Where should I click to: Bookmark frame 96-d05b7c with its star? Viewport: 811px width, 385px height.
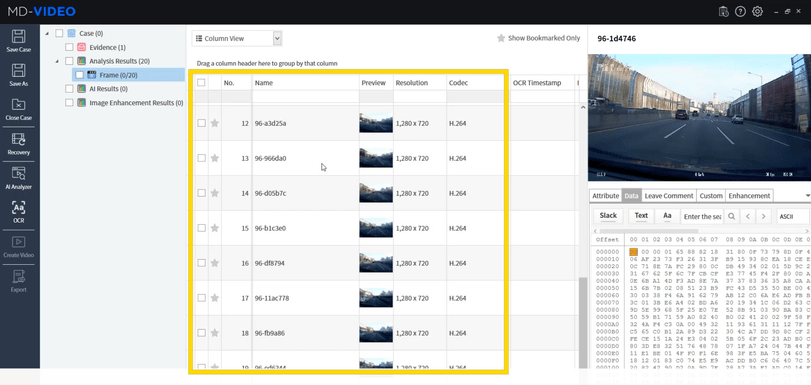(215, 193)
